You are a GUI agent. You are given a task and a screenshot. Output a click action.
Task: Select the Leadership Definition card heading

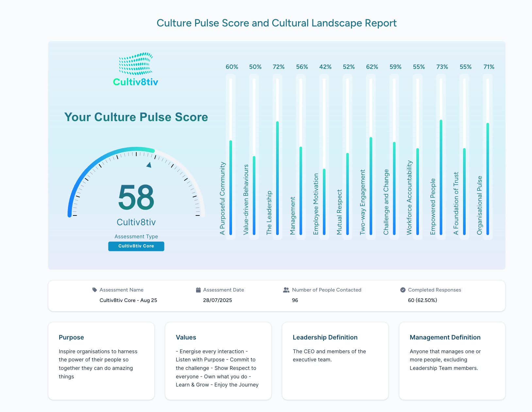click(x=325, y=337)
